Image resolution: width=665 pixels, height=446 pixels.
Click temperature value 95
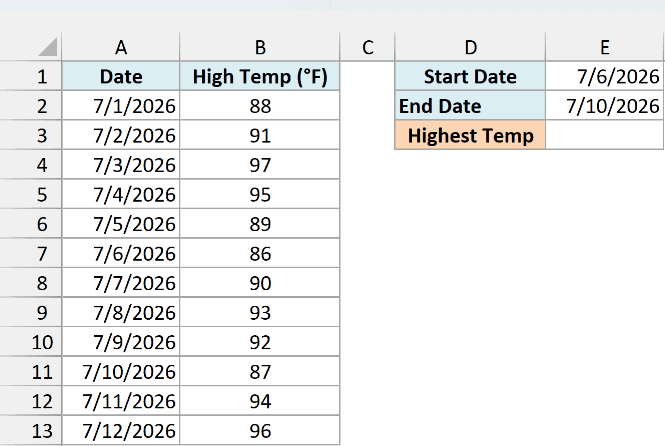[x=260, y=194]
